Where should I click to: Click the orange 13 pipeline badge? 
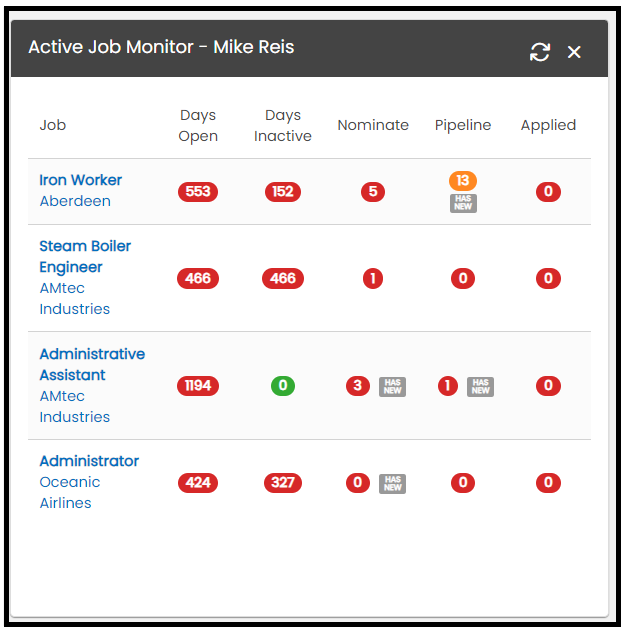pos(463,180)
